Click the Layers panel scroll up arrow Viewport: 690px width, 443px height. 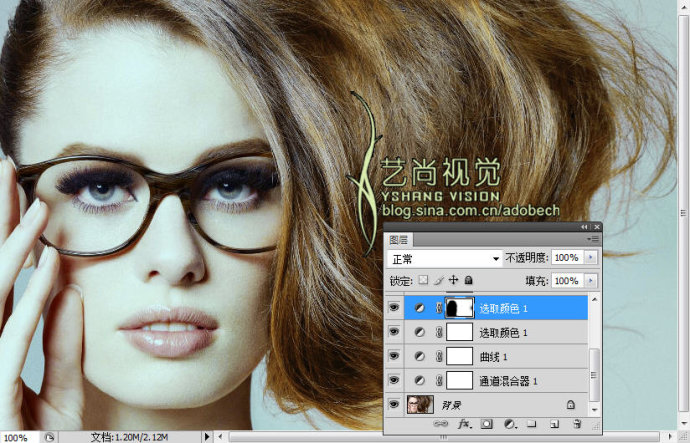pyautogui.click(x=595, y=300)
